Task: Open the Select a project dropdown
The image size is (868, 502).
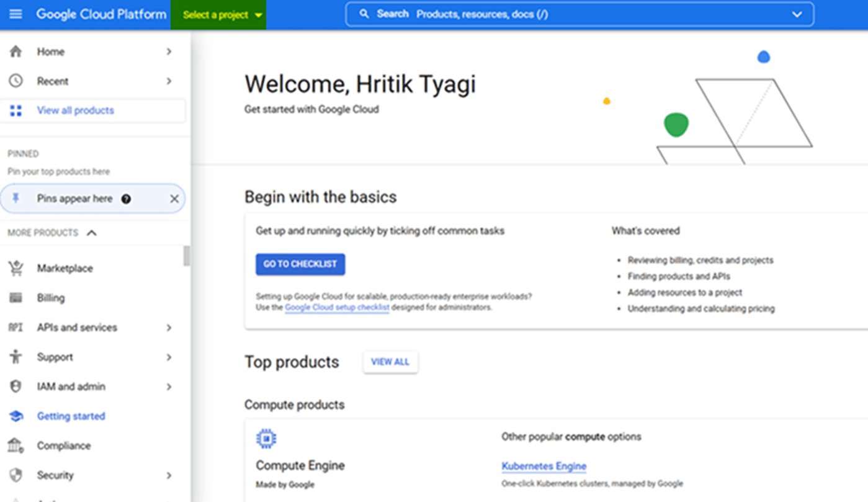Action: pyautogui.click(x=218, y=14)
